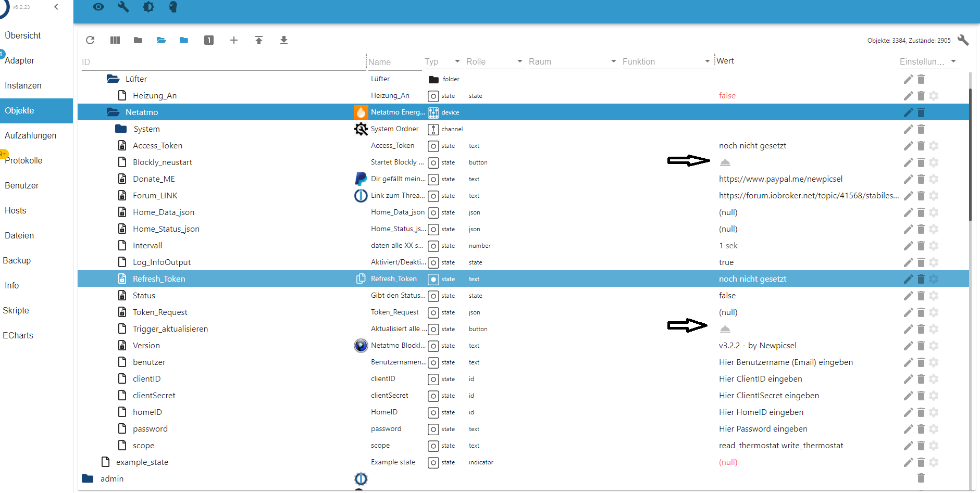Filter by ID input field

coord(223,62)
